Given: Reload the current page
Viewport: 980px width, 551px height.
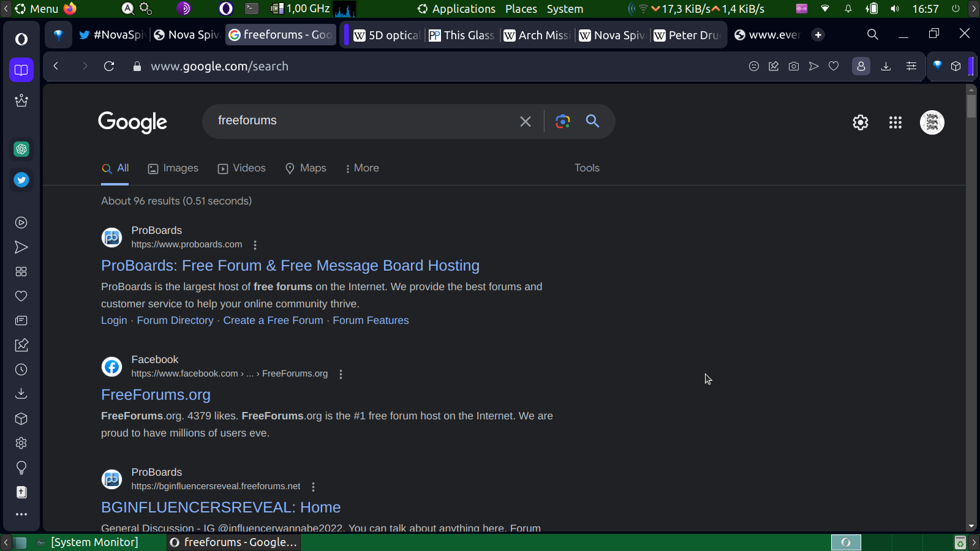Looking at the screenshot, I should (109, 66).
